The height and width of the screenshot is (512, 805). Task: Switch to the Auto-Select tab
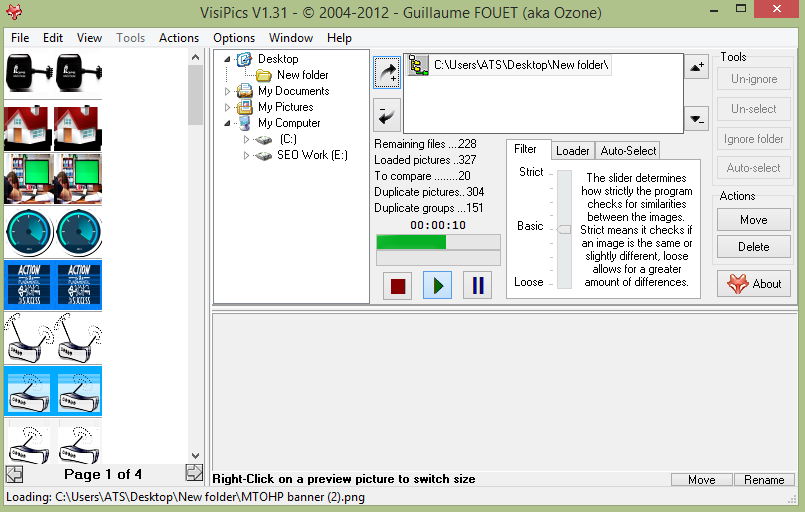[628, 151]
